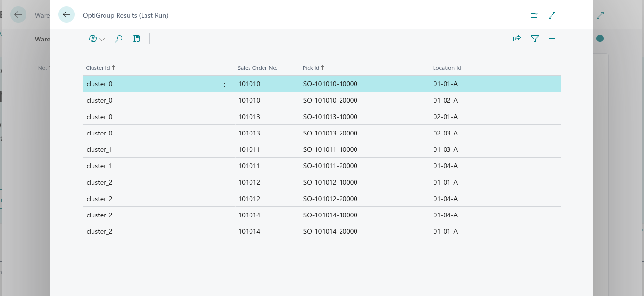Toggle the filter pane funnel icon
Screen dimensions: 644x296
(534, 39)
